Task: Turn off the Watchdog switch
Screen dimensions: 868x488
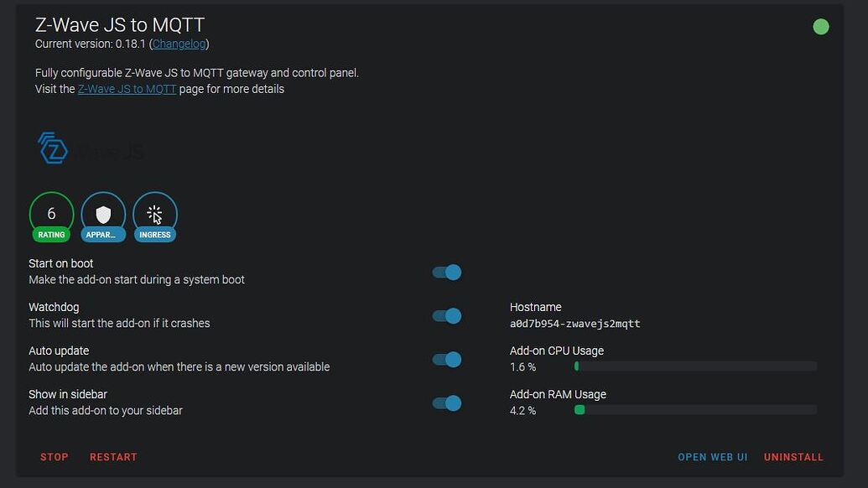Action: pyautogui.click(x=447, y=316)
